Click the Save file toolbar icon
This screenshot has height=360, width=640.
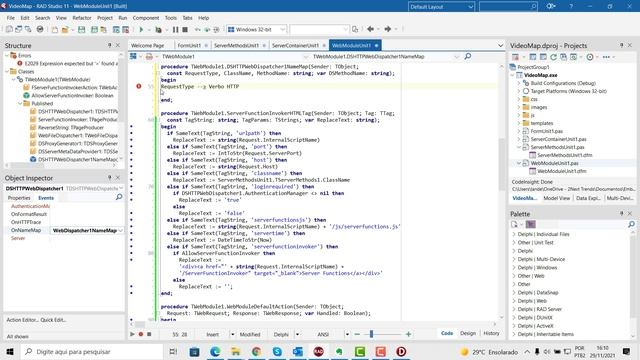point(82,29)
